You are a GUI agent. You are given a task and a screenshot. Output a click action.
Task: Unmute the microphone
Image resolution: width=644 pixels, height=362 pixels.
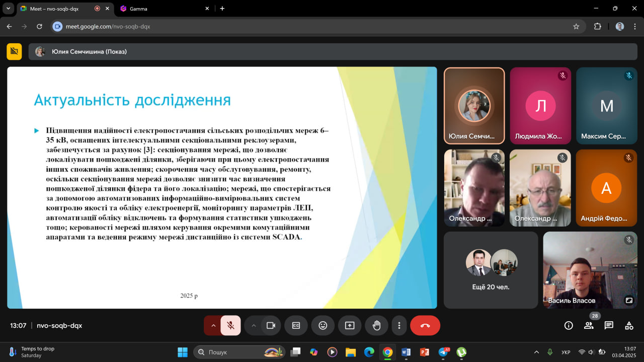tap(230, 325)
